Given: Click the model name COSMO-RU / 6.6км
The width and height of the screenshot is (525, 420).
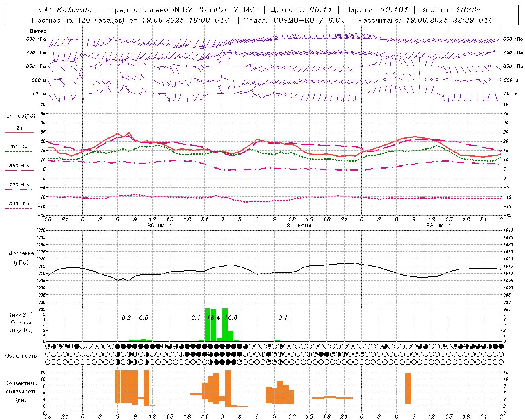Looking at the screenshot, I should 311,20.
